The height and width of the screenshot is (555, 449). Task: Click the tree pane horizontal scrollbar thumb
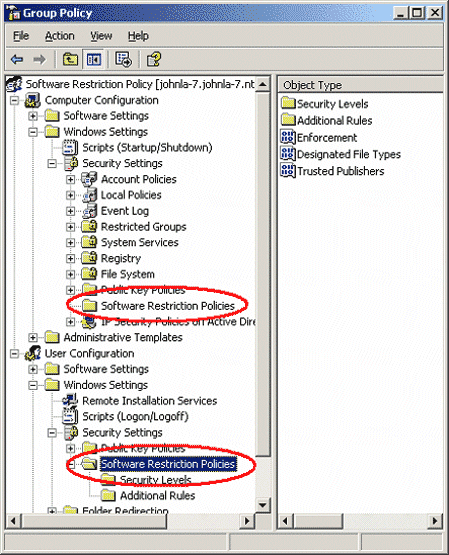(94, 521)
